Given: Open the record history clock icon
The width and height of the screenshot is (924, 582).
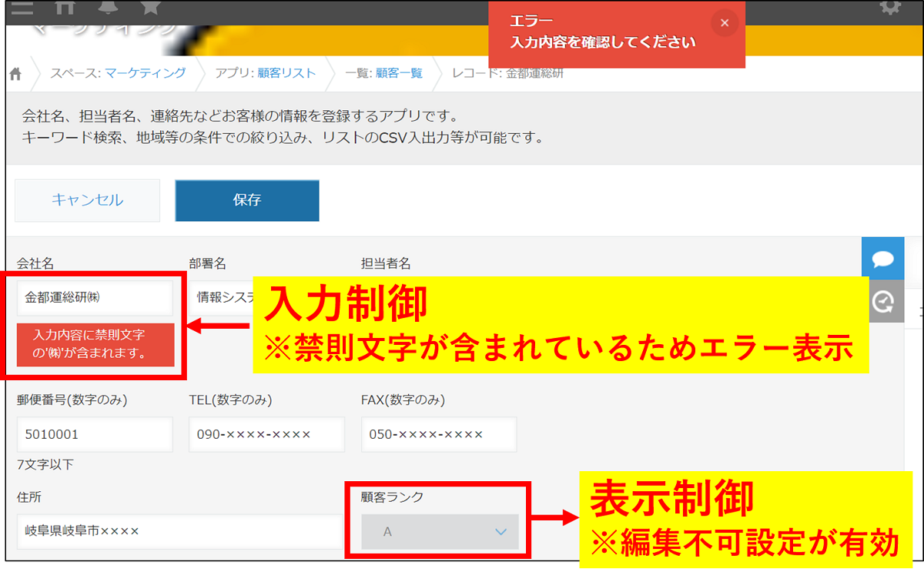Looking at the screenshot, I should pyautogui.click(x=882, y=301).
